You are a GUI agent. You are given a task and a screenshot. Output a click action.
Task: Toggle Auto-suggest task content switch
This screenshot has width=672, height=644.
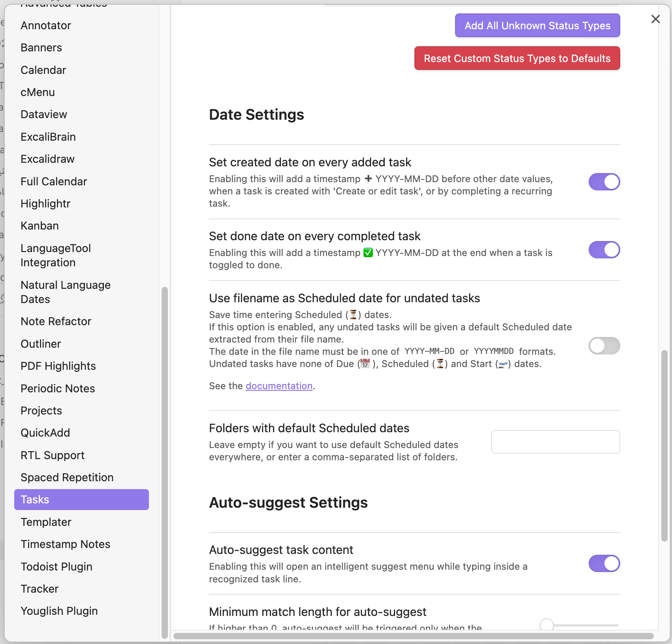coord(604,563)
